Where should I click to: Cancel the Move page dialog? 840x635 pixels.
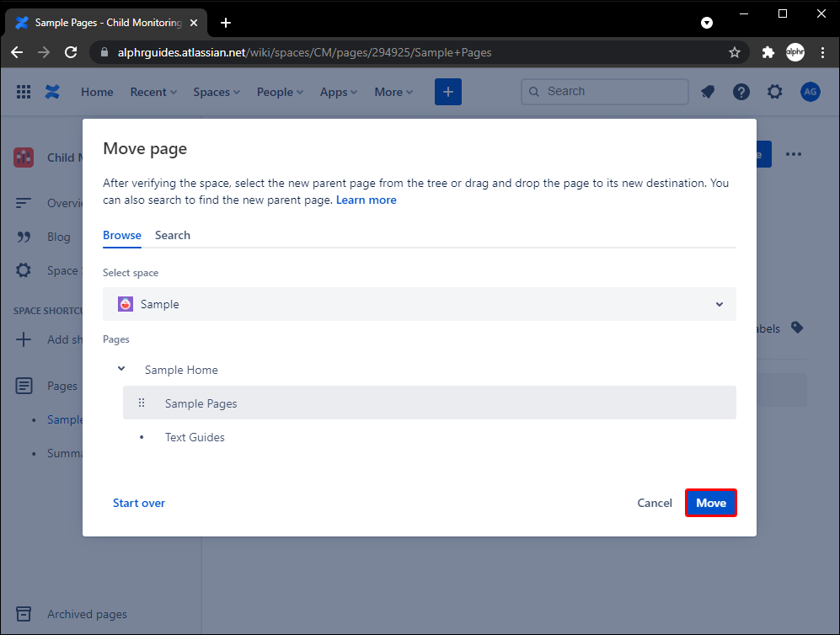654,503
